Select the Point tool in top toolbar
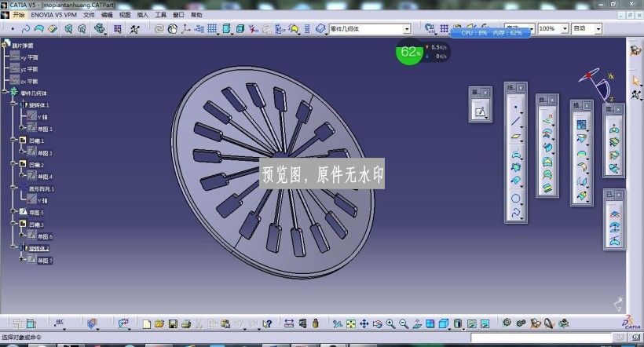 [x=13, y=29]
